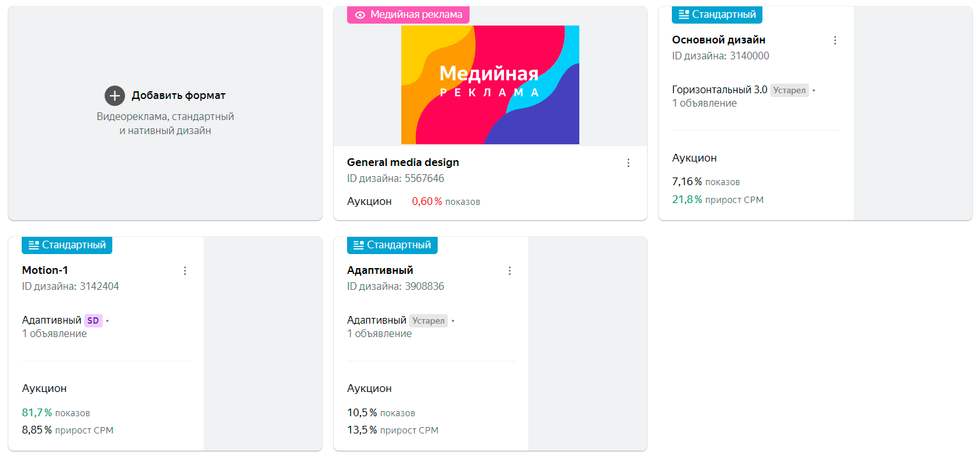
Task: Open the Основной дизайн card title
Action: point(718,40)
